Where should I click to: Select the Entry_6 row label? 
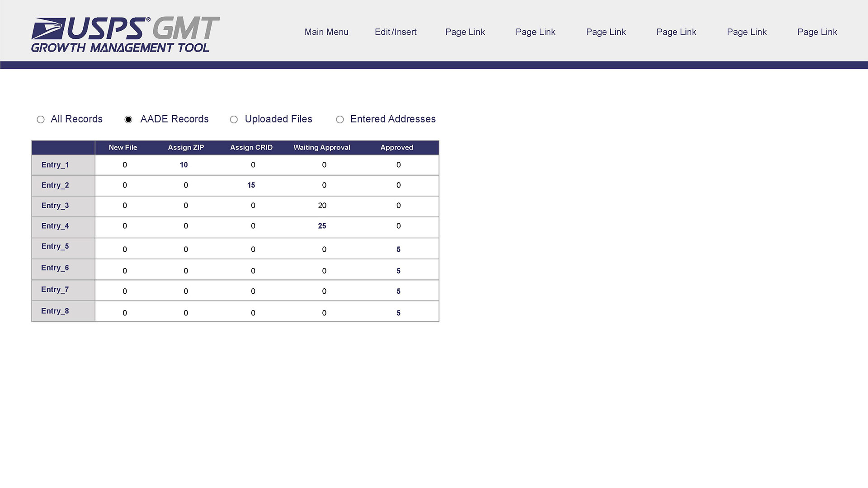(55, 268)
